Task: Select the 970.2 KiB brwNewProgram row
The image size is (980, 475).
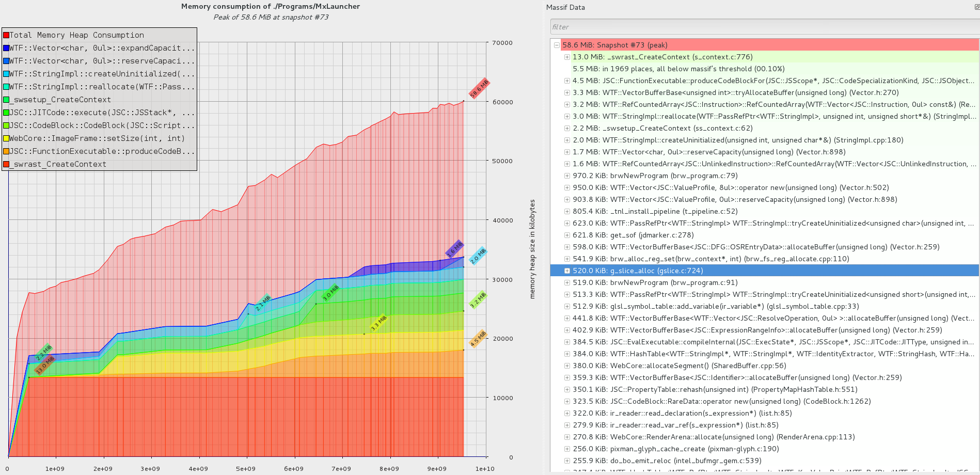Action: point(655,176)
